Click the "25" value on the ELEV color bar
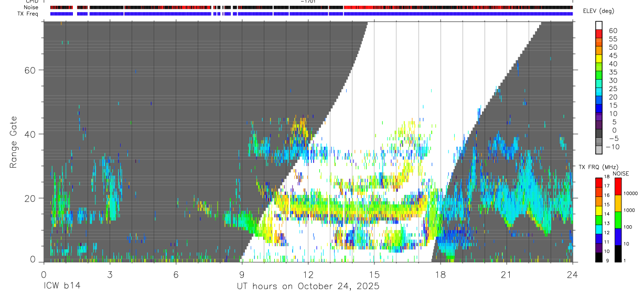The height and width of the screenshot is (297, 644). pos(613,89)
